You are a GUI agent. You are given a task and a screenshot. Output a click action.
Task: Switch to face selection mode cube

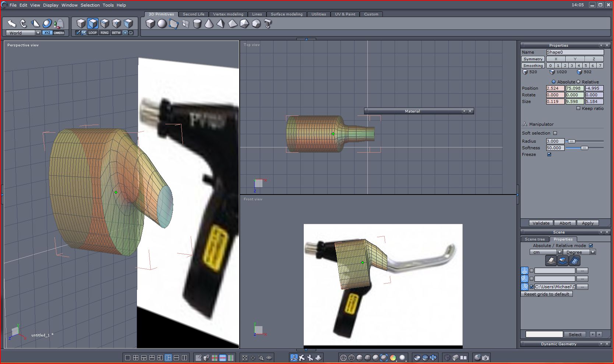coord(93,24)
